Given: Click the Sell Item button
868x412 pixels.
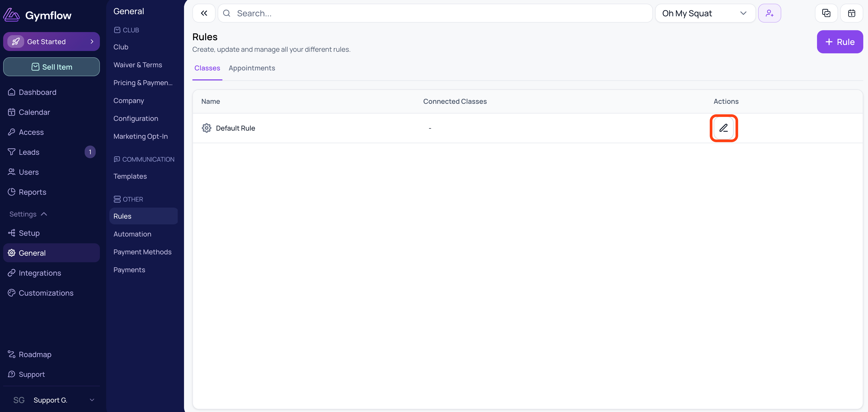Looking at the screenshot, I should (52, 67).
